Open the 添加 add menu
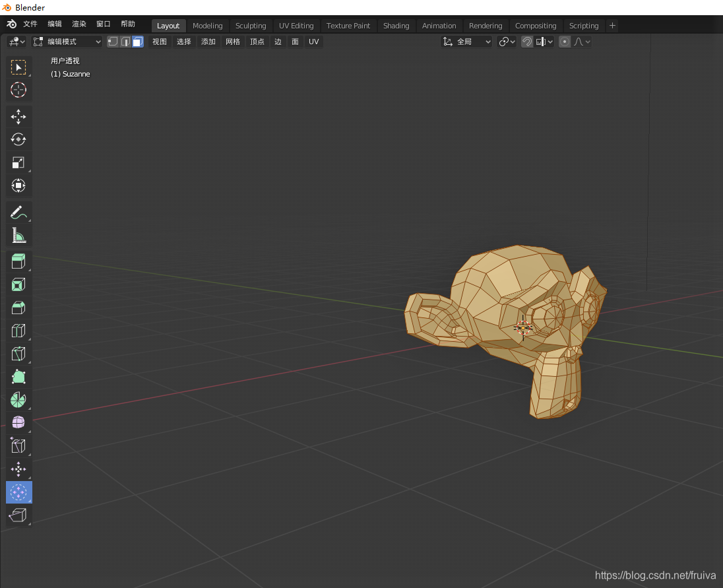Image resolution: width=723 pixels, height=588 pixels. tap(208, 42)
